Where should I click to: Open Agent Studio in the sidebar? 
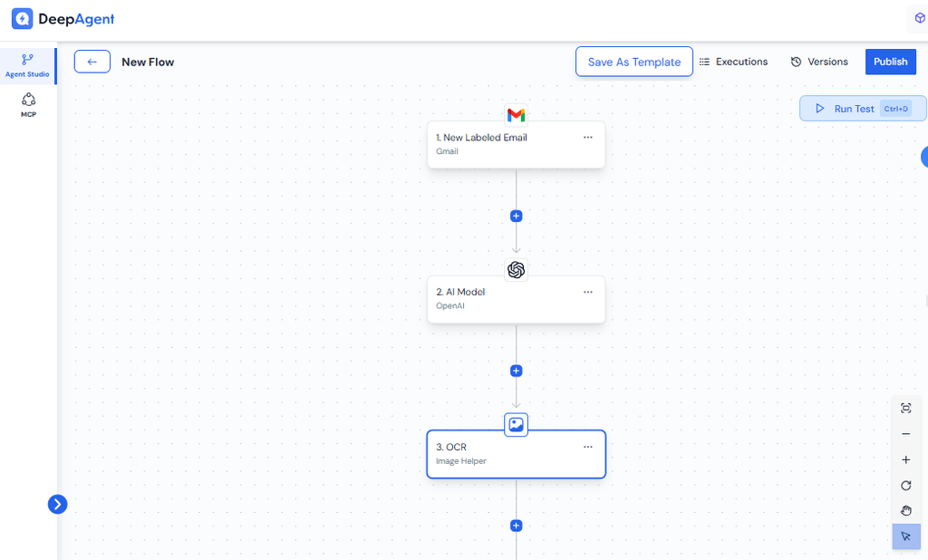point(27,65)
